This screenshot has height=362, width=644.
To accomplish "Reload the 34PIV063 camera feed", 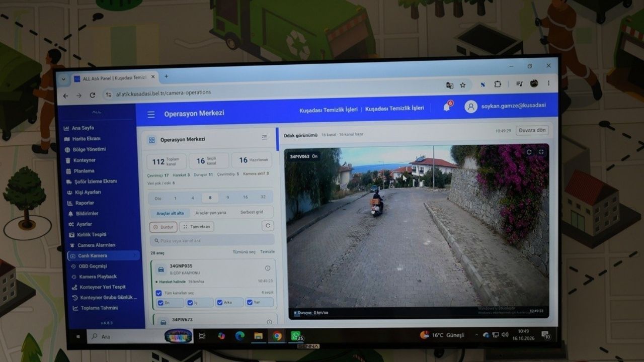I will [529, 152].
